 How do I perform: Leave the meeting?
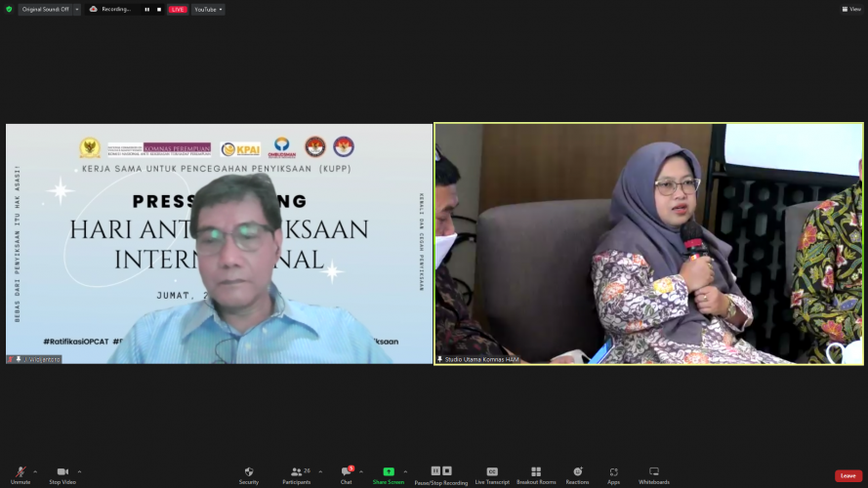(847, 475)
